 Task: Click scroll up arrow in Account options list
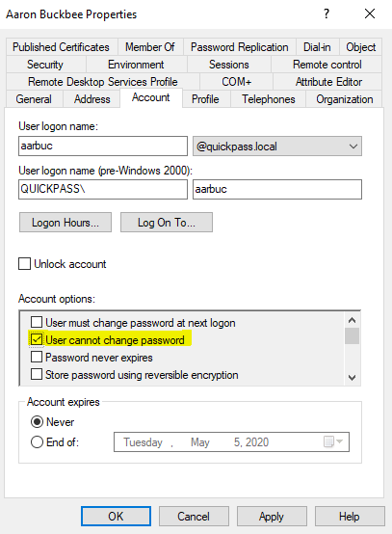click(352, 320)
